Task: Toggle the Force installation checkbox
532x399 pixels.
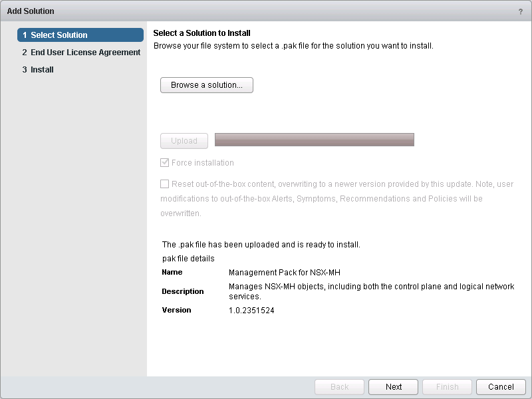Action: [x=164, y=163]
